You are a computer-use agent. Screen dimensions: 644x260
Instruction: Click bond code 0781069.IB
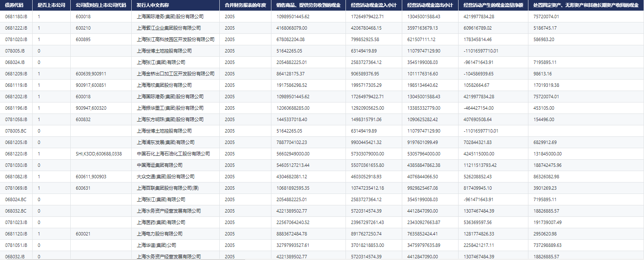16,188
